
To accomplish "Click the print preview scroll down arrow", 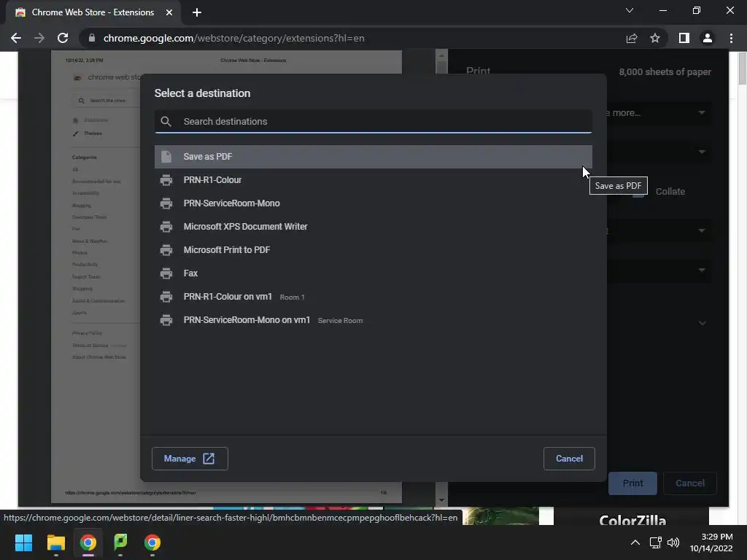I will click(x=441, y=500).
